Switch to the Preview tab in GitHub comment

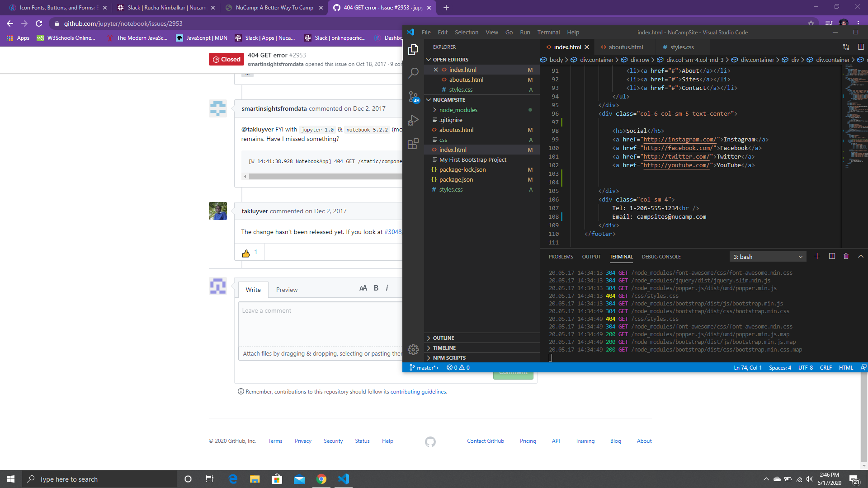pos(287,290)
